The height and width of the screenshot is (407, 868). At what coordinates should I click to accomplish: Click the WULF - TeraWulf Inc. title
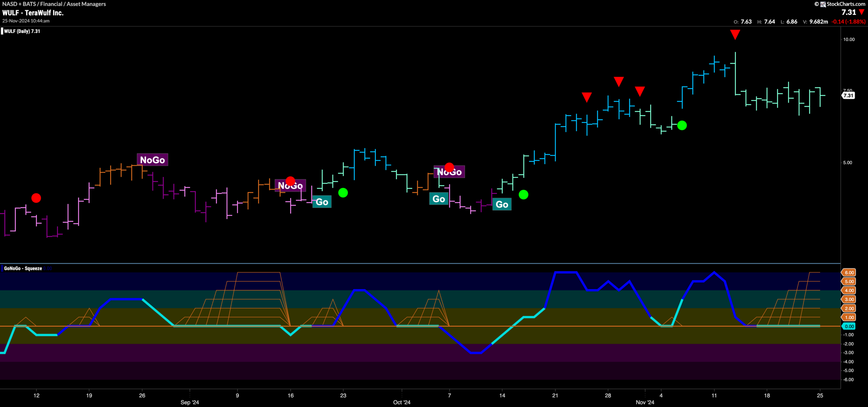33,13
